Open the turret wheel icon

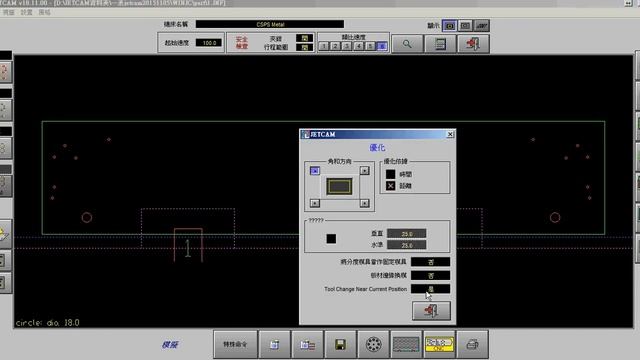pyautogui.click(x=373, y=344)
